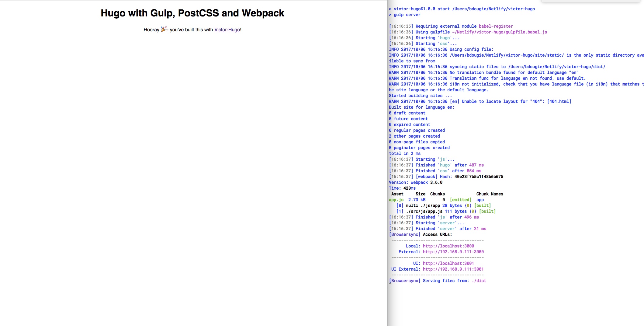Click '854 ms' css finish time
Image resolution: width=644 pixels, height=326 pixels.
pos(474,171)
